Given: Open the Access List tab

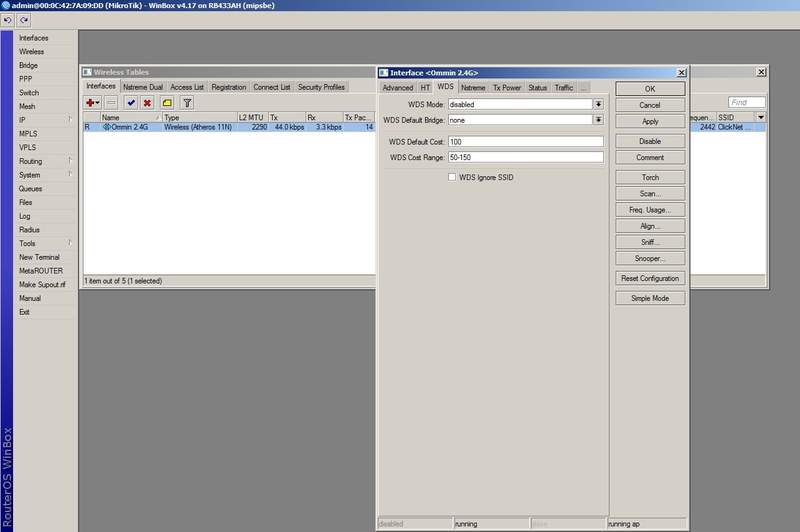Looking at the screenshot, I should [187, 87].
